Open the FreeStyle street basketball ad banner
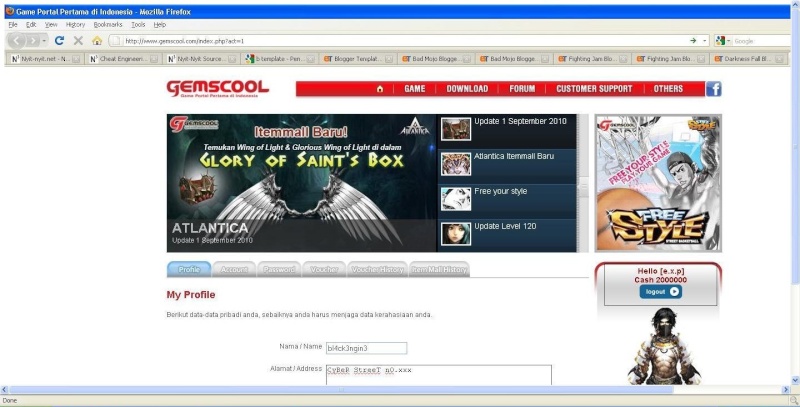The width and height of the screenshot is (800, 407). coord(658,183)
